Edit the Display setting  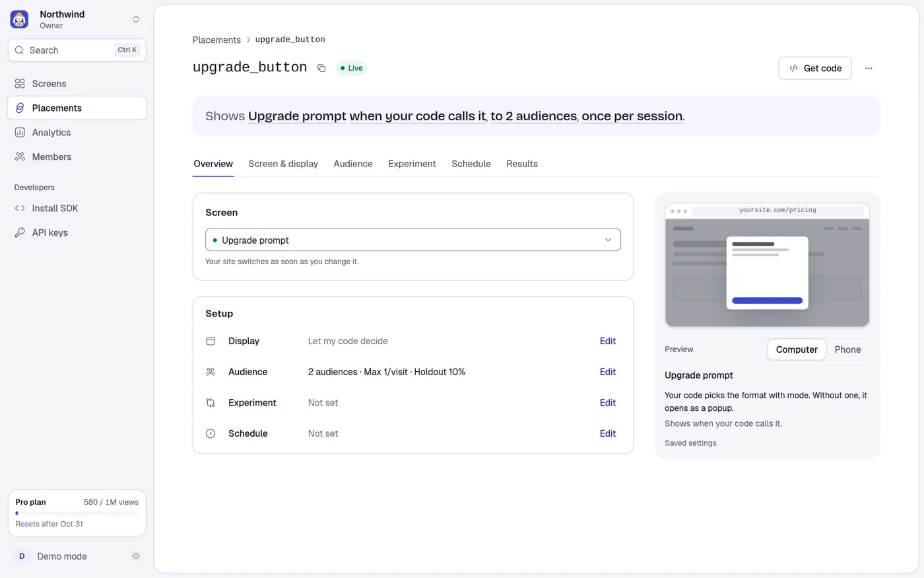pos(608,341)
